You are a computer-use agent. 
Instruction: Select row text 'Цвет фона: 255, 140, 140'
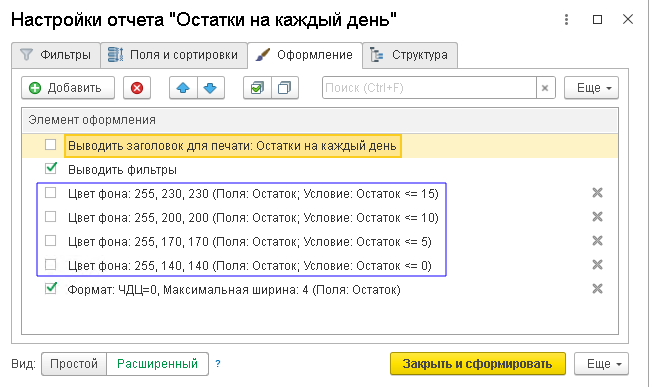point(250,266)
